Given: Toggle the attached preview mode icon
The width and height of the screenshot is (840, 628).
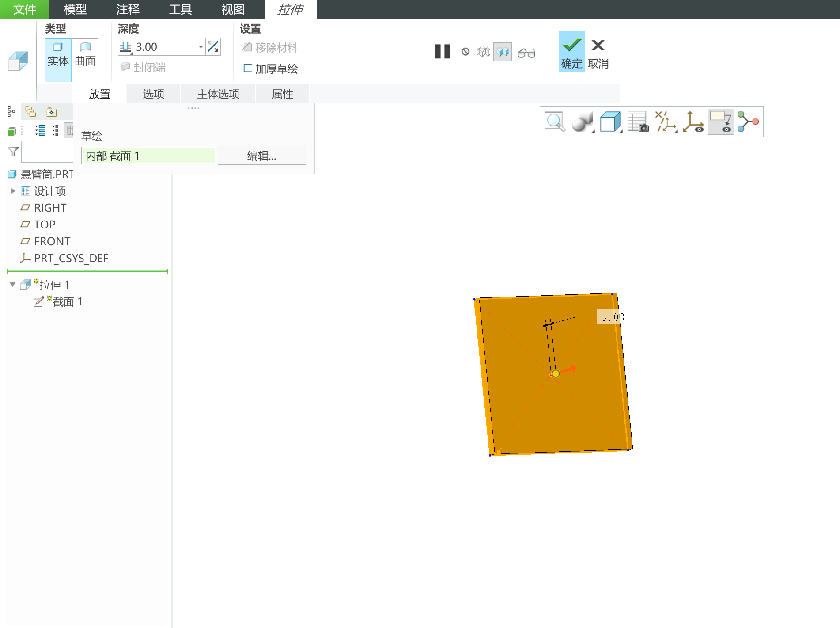Looking at the screenshot, I should 502,52.
